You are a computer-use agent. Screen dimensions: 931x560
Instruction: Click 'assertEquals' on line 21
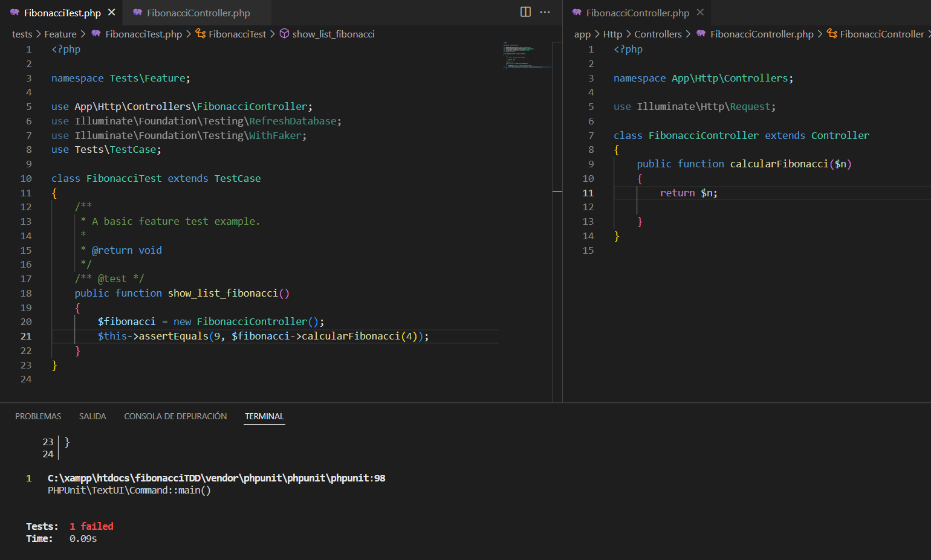point(174,336)
